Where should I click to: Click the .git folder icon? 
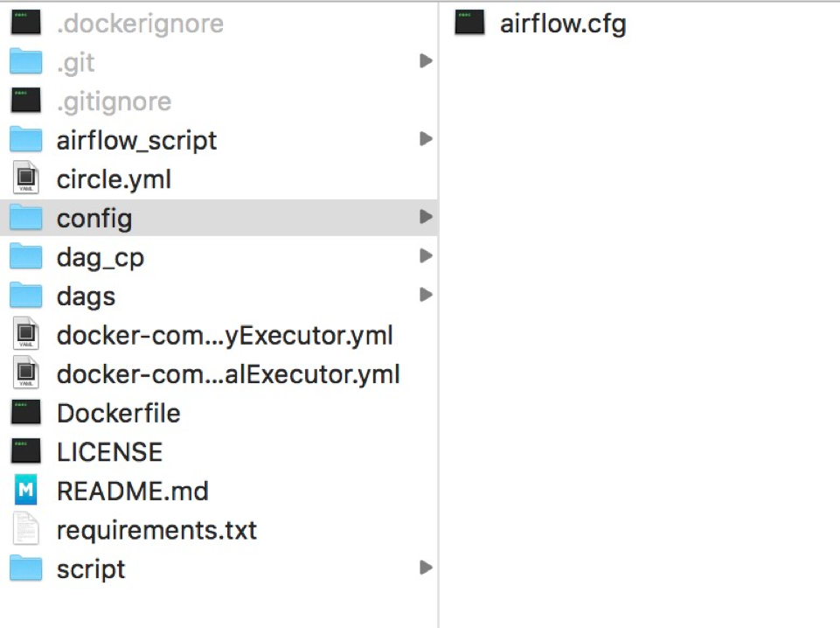[x=24, y=61]
